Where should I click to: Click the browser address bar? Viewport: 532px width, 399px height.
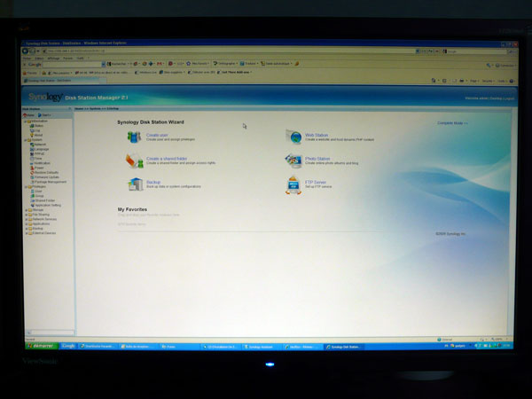click(230, 51)
